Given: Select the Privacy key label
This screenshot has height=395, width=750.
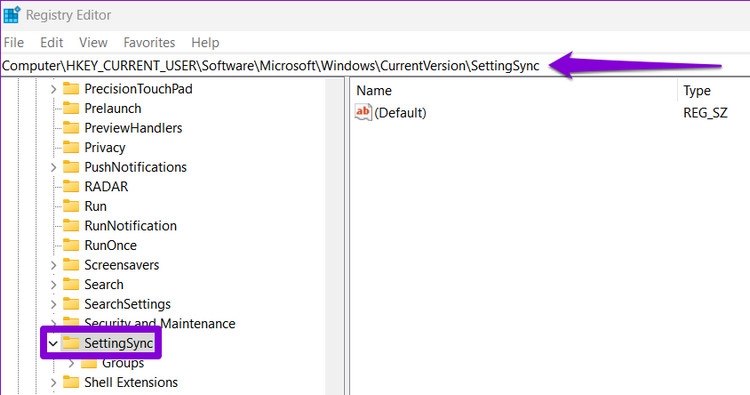Looking at the screenshot, I should click(105, 148).
